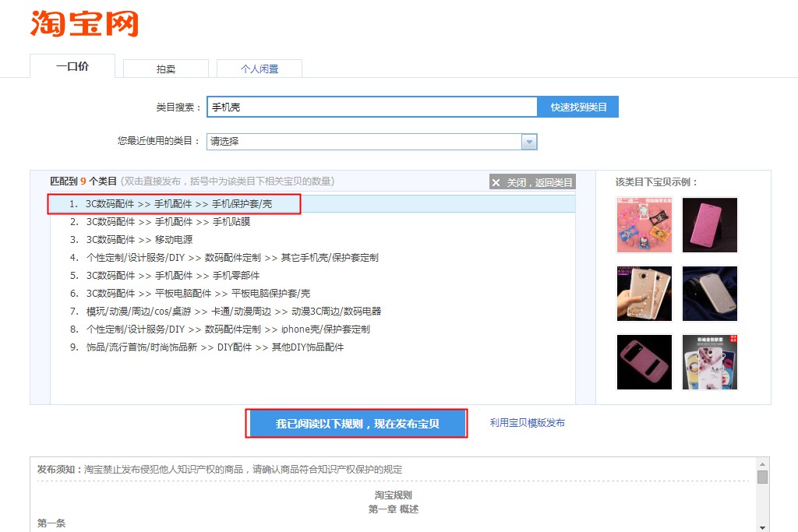Image resolution: width=798 pixels, height=532 pixels.
Task: Click the 淘宝规则 heading text
Action: (393, 495)
